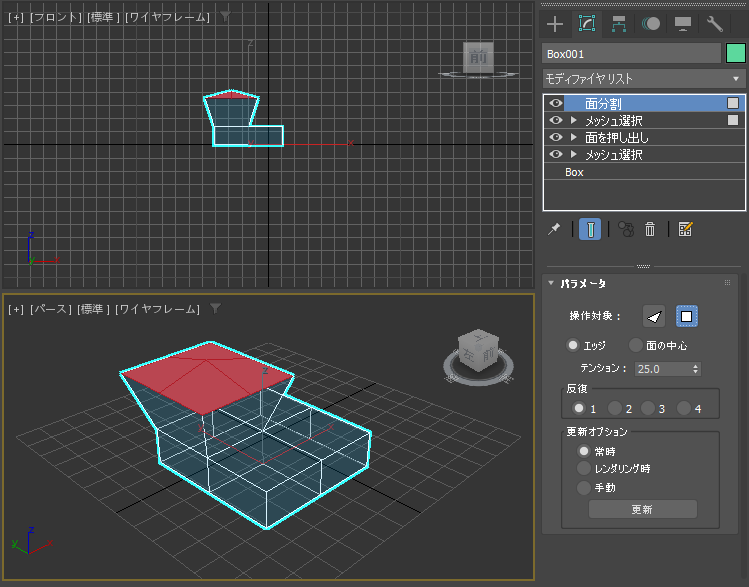
Task: Click Remove Modifier trash icon
Action: click(650, 229)
